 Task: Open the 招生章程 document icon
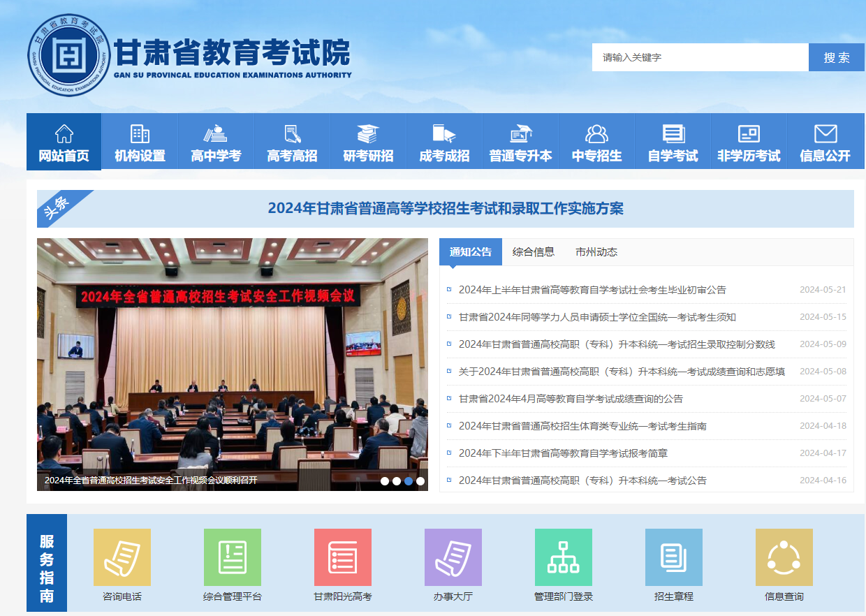pyautogui.click(x=674, y=557)
